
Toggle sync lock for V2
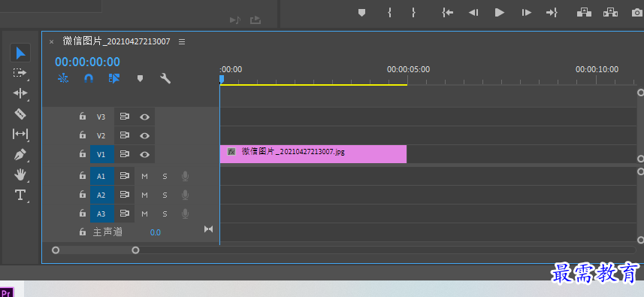coord(125,135)
